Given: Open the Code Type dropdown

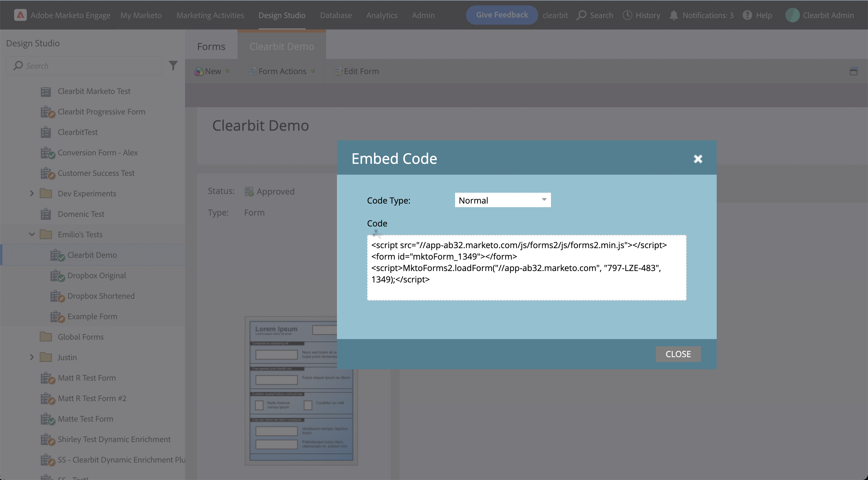Looking at the screenshot, I should tap(503, 200).
